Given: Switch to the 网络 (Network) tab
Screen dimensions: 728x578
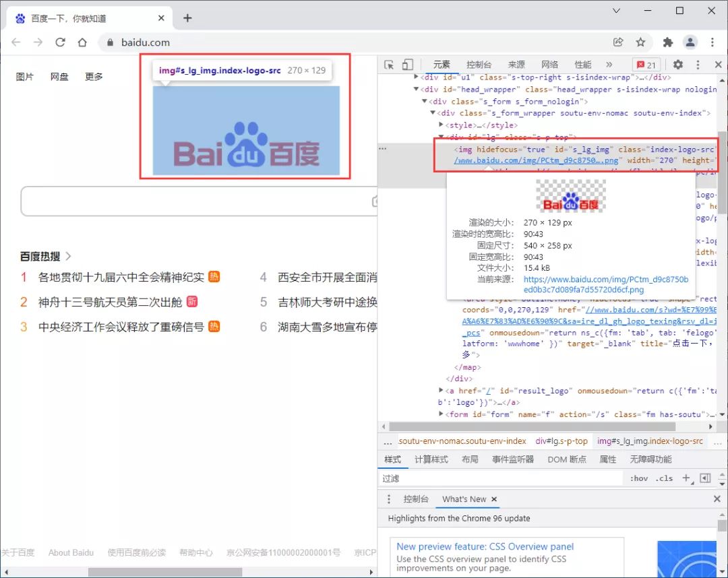Looking at the screenshot, I should pos(549,65).
